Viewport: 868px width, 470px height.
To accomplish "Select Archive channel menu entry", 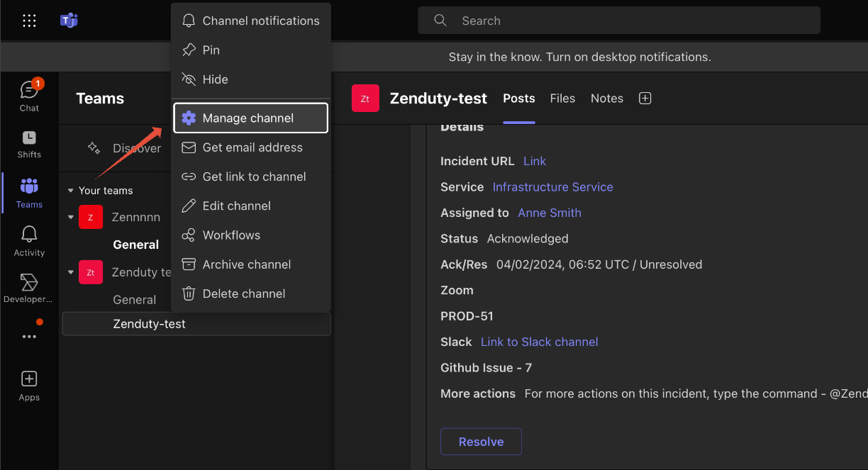I will (x=251, y=264).
